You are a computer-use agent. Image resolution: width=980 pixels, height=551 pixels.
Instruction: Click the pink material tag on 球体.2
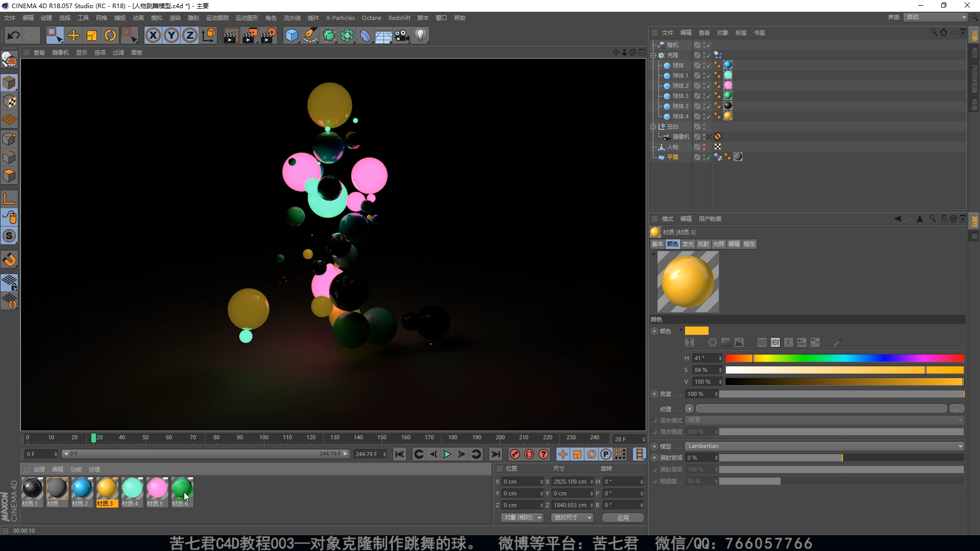click(x=728, y=85)
